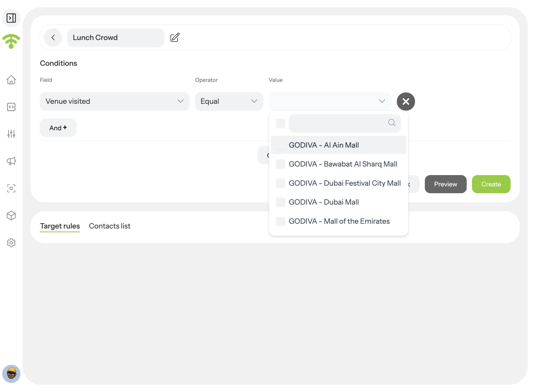
Task: Open the settings gear icon
Action: [11, 243]
